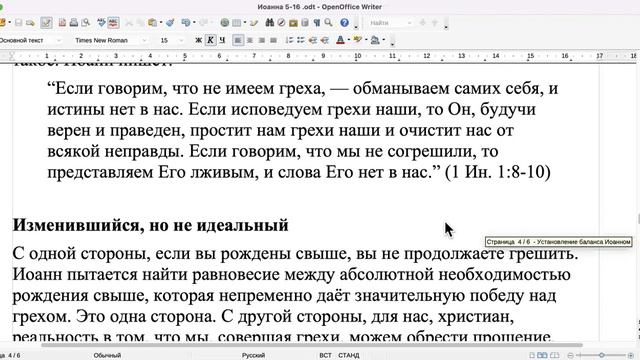The width and height of the screenshot is (640, 360).
Task: Toggle Nonprinting Characters pilcrow icon
Action: (316, 23)
